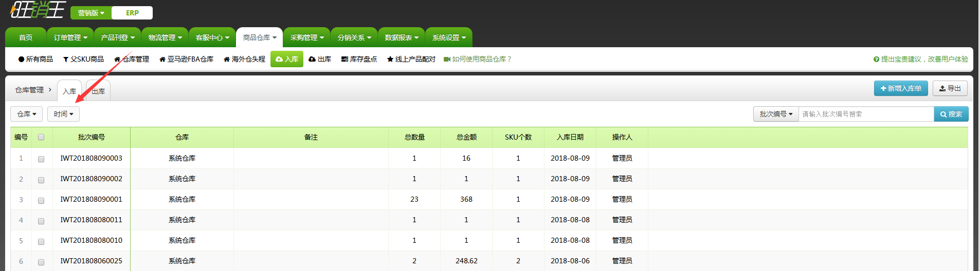Click batch number IWT201808090001
This screenshot has width=980, height=271.
92,199
